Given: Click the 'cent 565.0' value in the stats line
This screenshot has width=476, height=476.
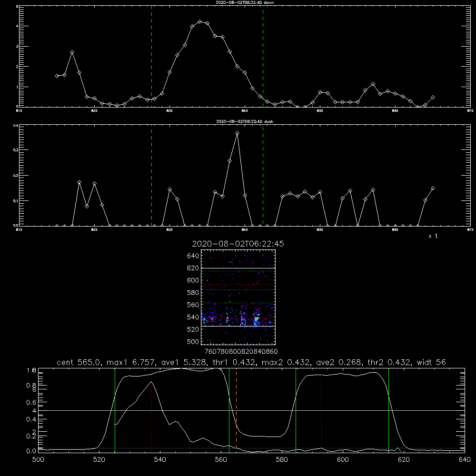Looking at the screenshot, I should 79,362.
